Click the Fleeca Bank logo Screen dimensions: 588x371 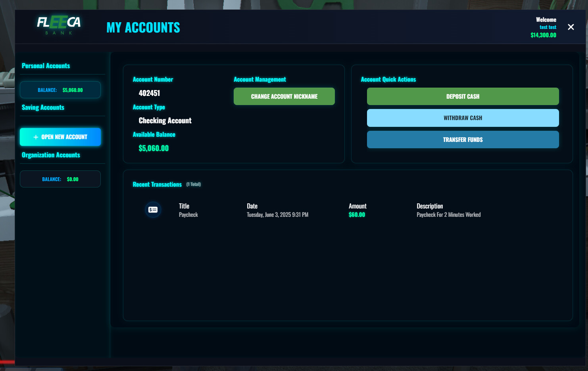pyautogui.click(x=58, y=25)
